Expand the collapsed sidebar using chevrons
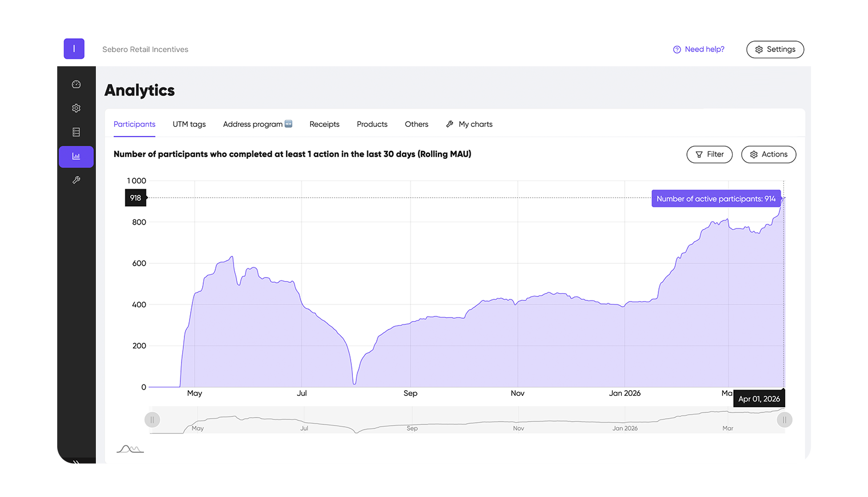 click(76, 462)
